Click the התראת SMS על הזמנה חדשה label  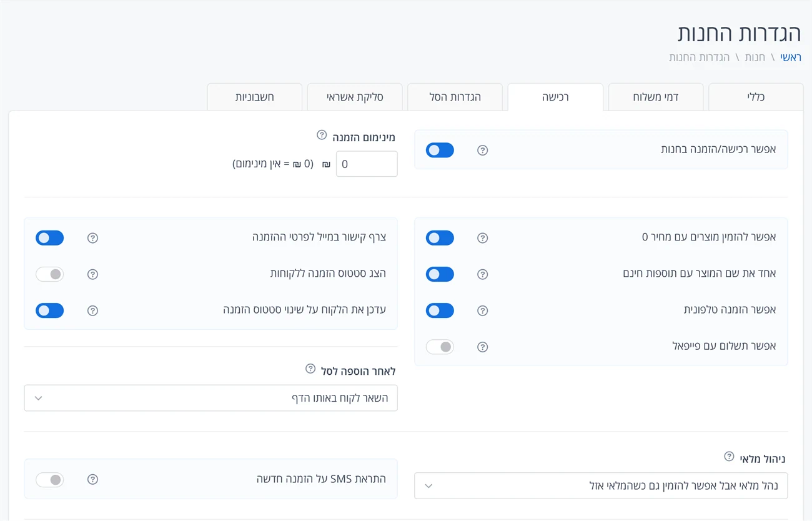point(321,479)
